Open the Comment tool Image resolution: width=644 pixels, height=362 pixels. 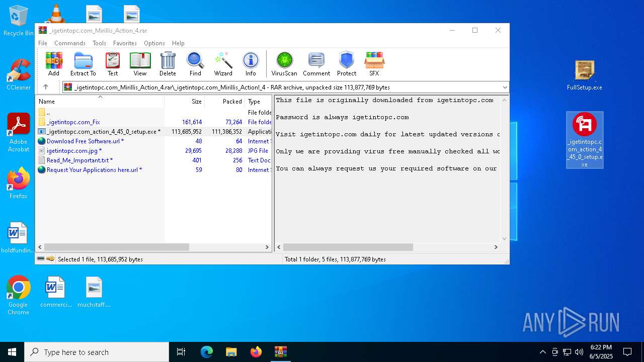pyautogui.click(x=316, y=64)
